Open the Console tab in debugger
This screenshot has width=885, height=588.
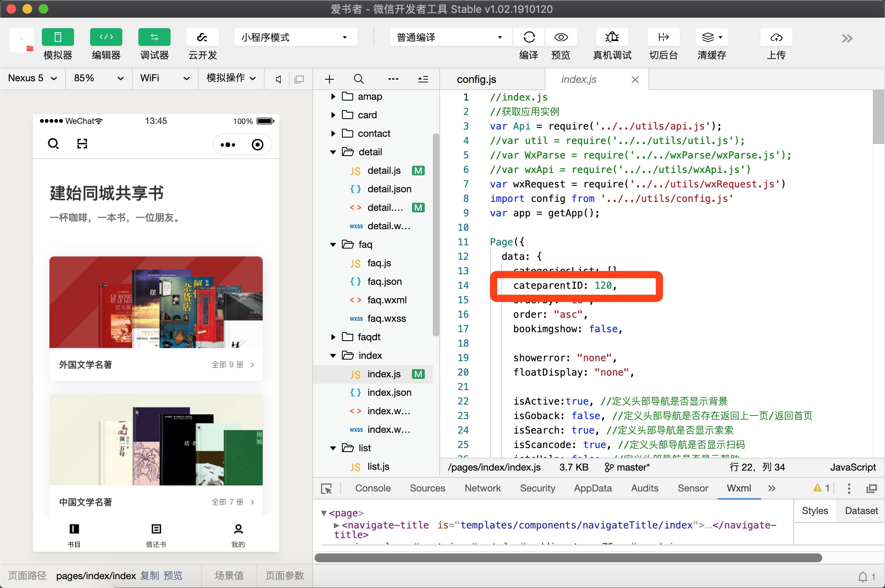pos(373,488)
